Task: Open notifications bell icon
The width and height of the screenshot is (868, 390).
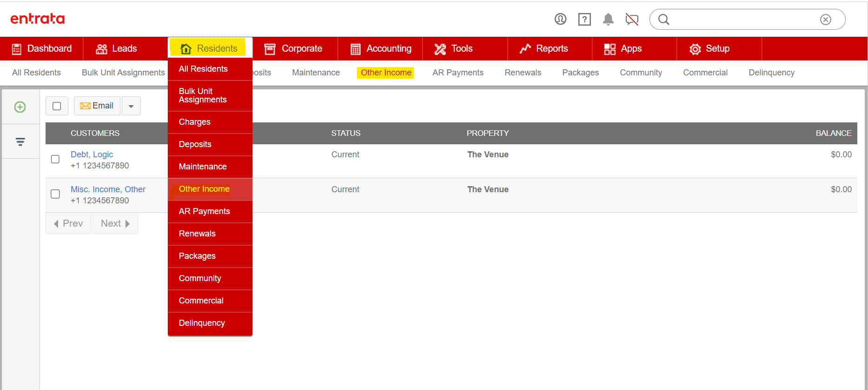Action: 608,19
